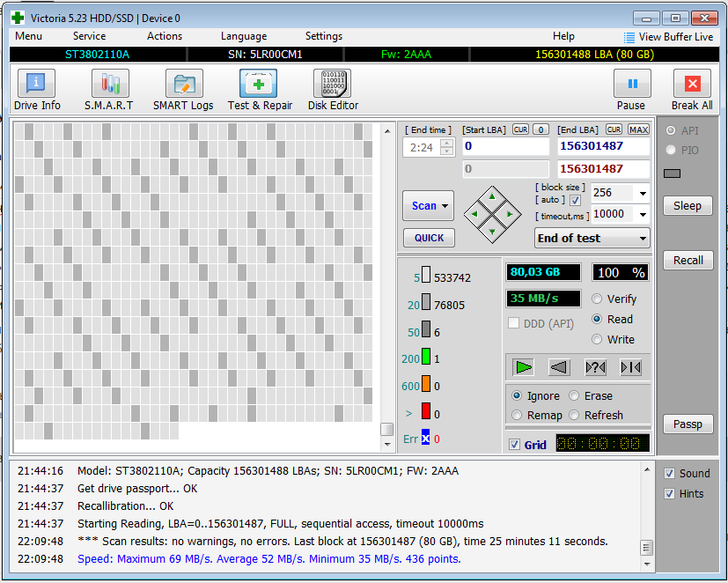728x583 pixels.
Task: Click the QUICK scan button
Action: 429,238
